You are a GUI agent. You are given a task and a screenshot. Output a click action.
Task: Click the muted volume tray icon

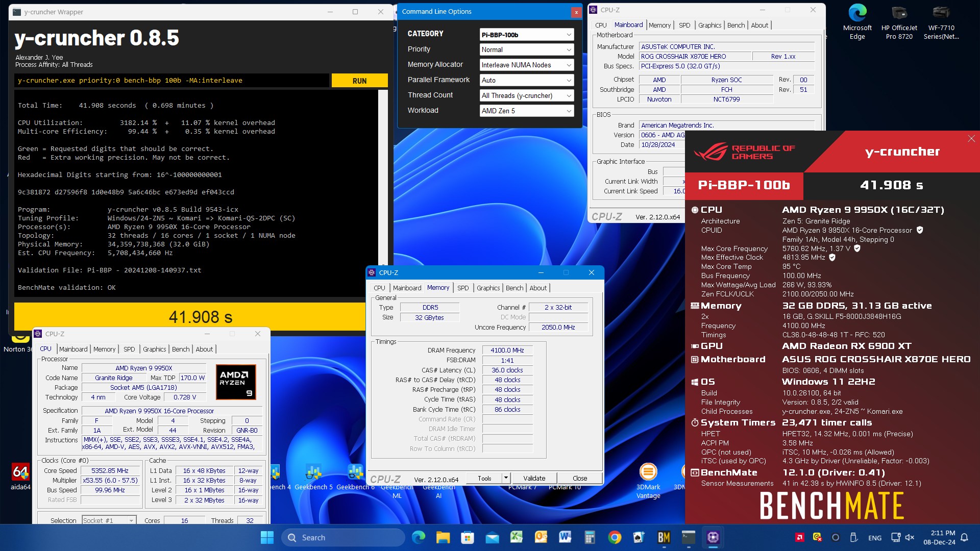910,537
